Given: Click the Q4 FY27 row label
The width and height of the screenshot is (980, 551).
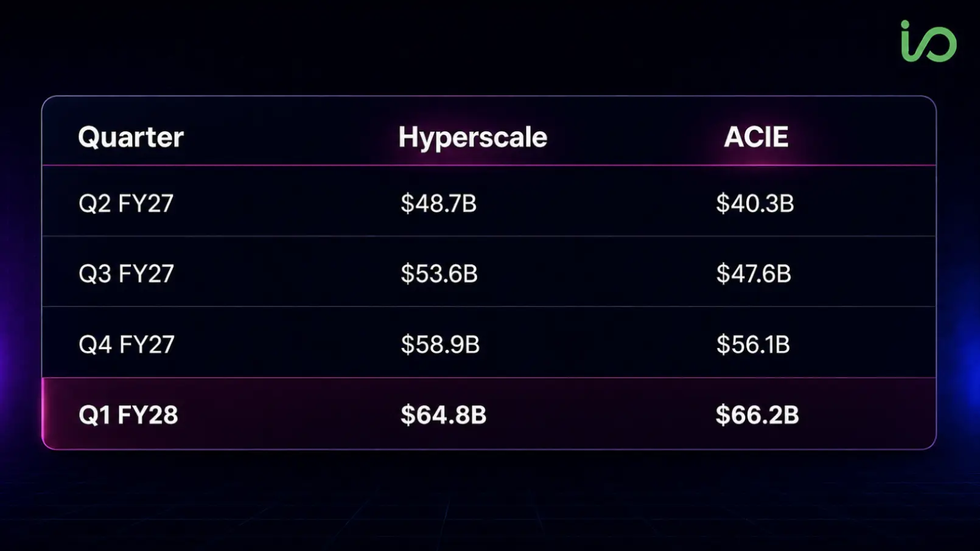Looking at the screenshot, I should [x=127, y=344].
